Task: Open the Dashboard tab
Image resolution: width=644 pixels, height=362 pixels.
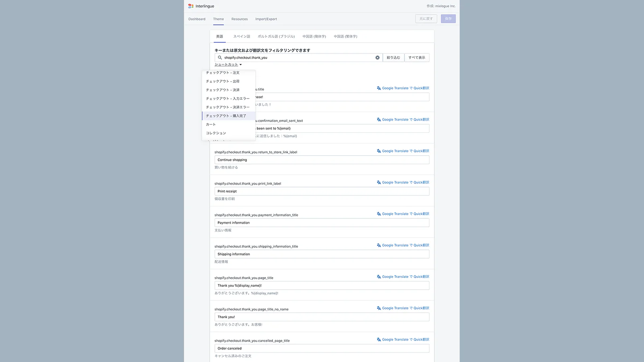Action: point(197,19)
